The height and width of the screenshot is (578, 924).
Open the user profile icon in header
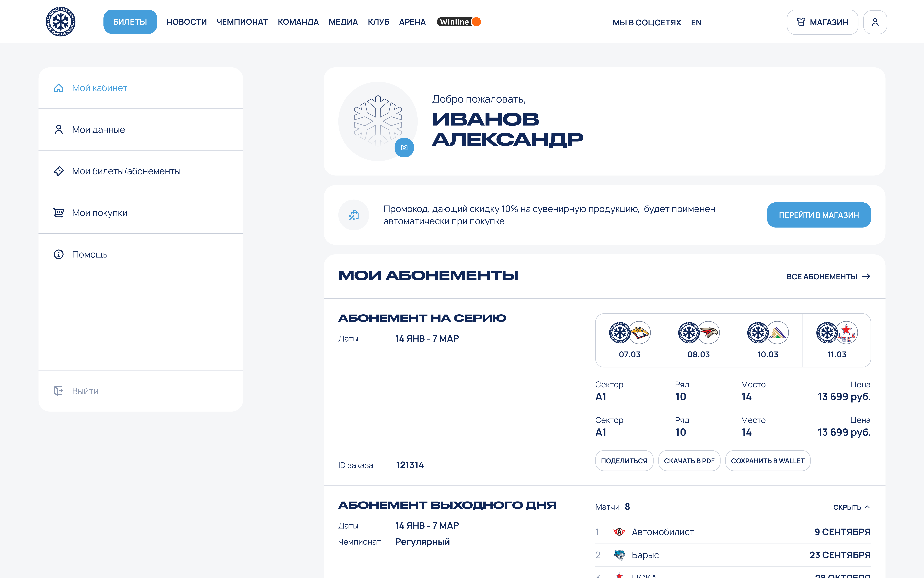(875, 22)
